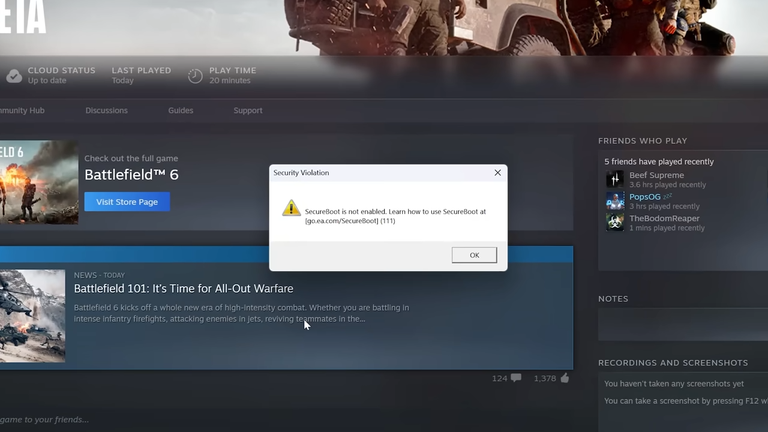Click the LAST PLAYED Today label
This screenshot has width=768, height=432.
coord(141,75)
